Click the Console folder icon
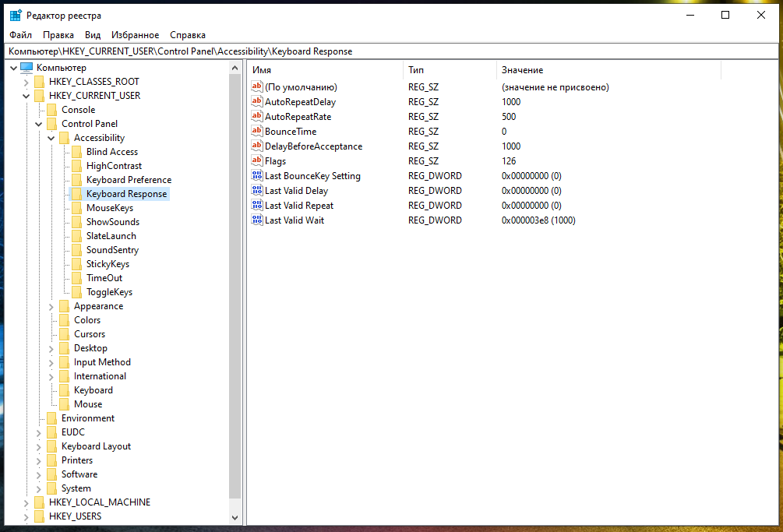Image resolution: width=783 pixels, height=532 pixels. pyautogui.click(x=52, y=110)
